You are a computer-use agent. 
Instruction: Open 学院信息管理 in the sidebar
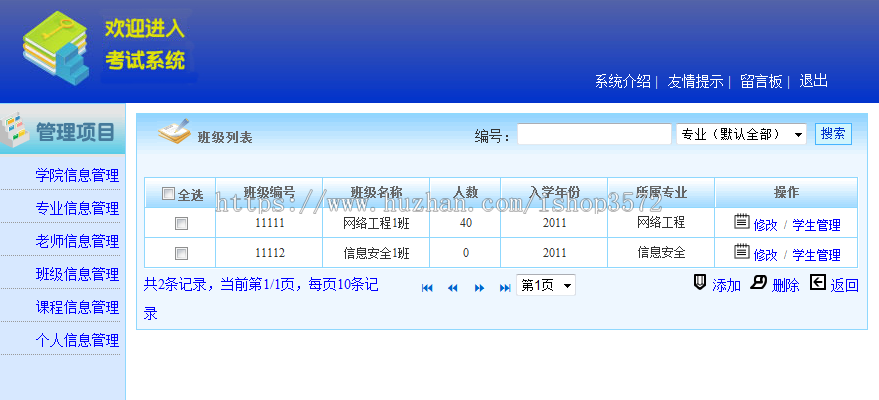(77, 175)
